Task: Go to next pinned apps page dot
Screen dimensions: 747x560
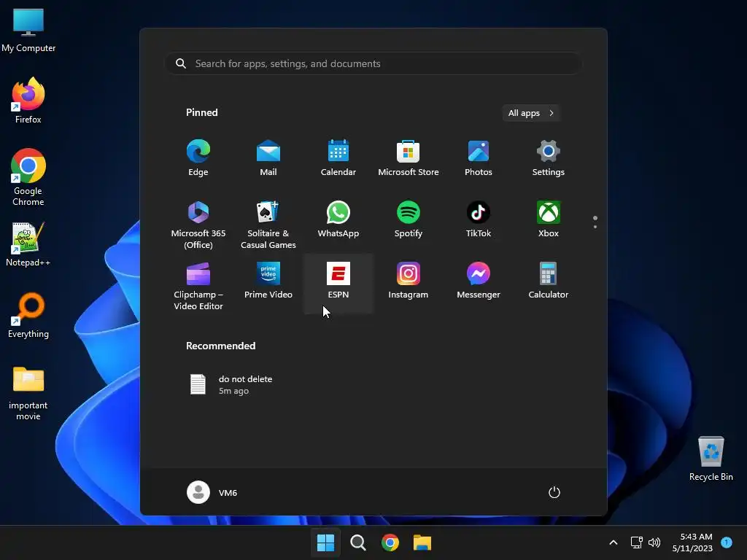Action: point(595,227)
